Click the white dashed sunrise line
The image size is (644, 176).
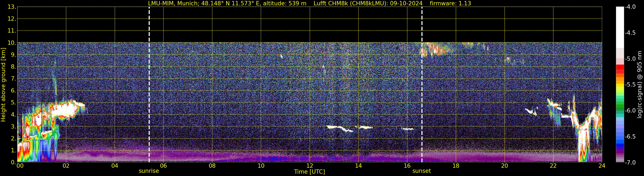[x=149, y=85]
